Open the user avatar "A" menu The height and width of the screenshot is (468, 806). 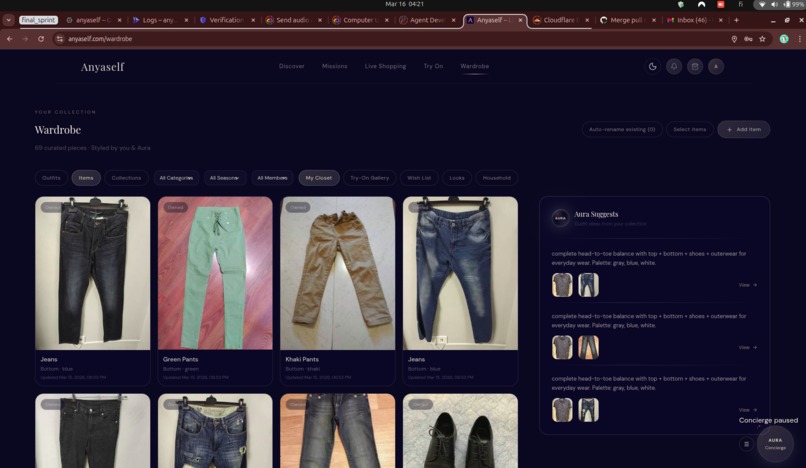pos(716,66)
